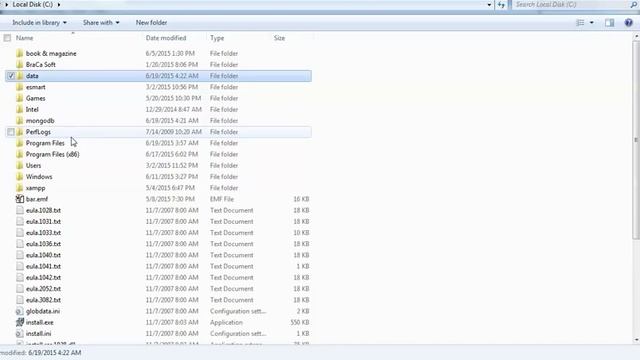Select the eula.1033.txt file name
The image size is (640, 360).
[43, 233]
